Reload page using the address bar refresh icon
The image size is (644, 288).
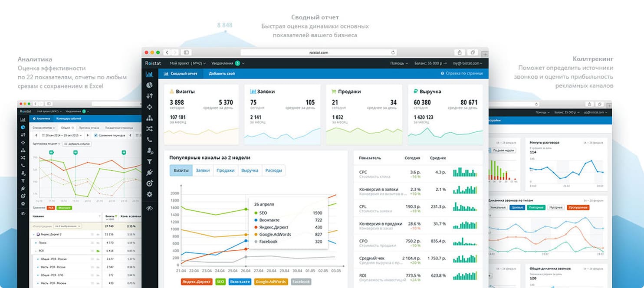[x=393, y=52]
